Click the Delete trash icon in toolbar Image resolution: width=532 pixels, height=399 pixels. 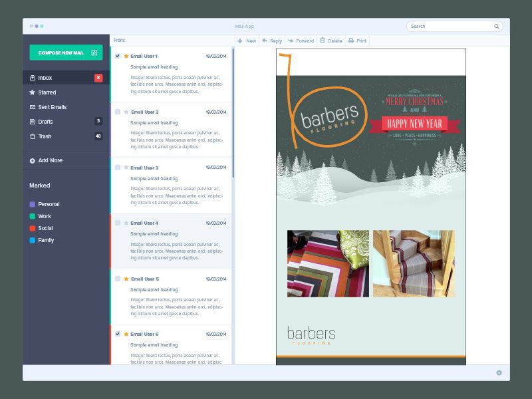323,41
